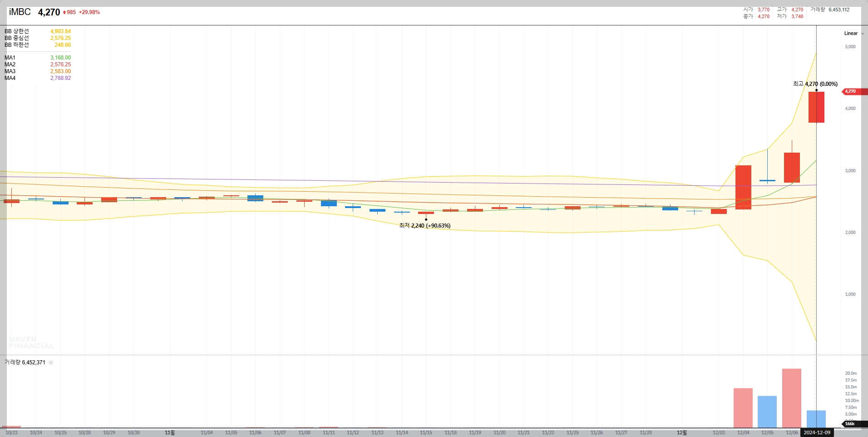Click the 5,000 price axis label
Image resolution: width=868 pixels, height=437 pixels.
pos(850,47)
